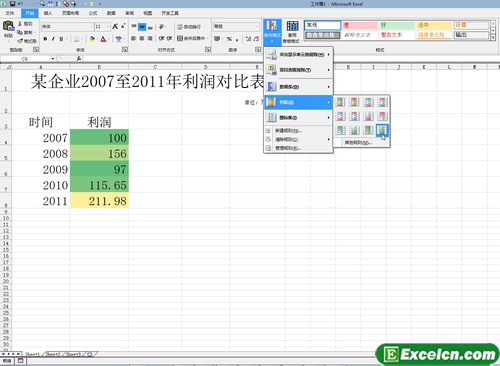The image size is (500, 366).
Task: Expand the Clipboard group dialog launcher
Action: click(x=35, y=50)
